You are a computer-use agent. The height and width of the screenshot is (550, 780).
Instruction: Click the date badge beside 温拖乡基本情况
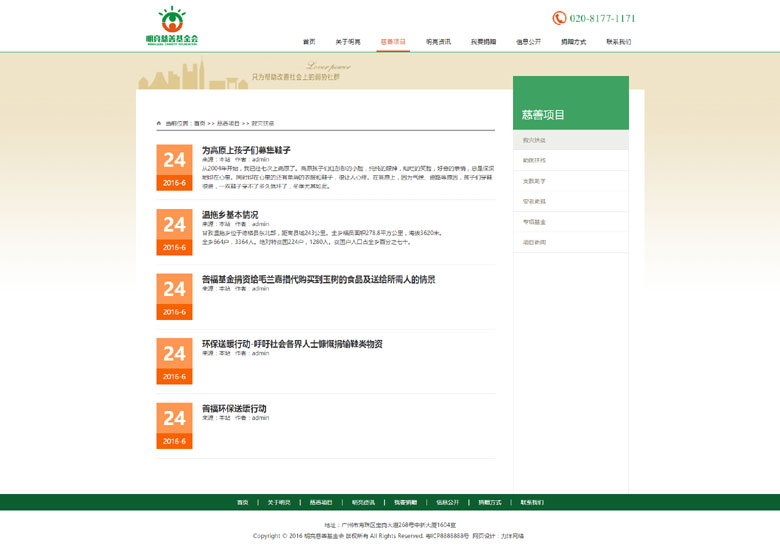pos(174,231)
